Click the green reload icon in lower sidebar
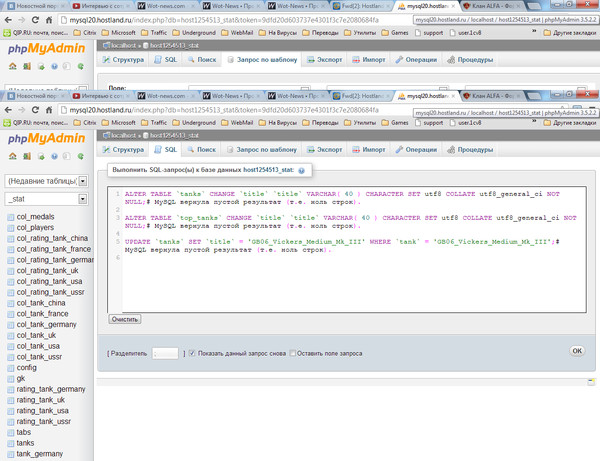 pos(81,156)
